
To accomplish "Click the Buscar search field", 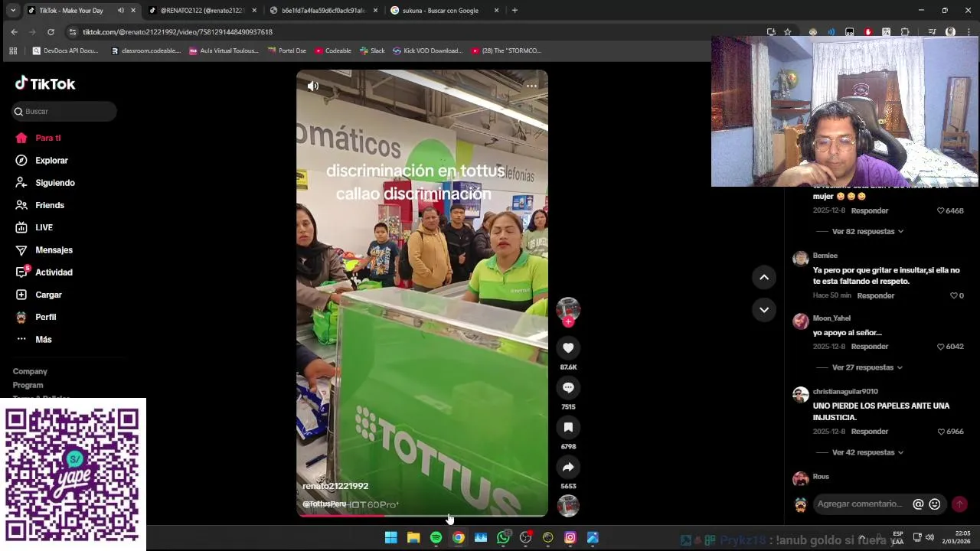I will 64,112.
